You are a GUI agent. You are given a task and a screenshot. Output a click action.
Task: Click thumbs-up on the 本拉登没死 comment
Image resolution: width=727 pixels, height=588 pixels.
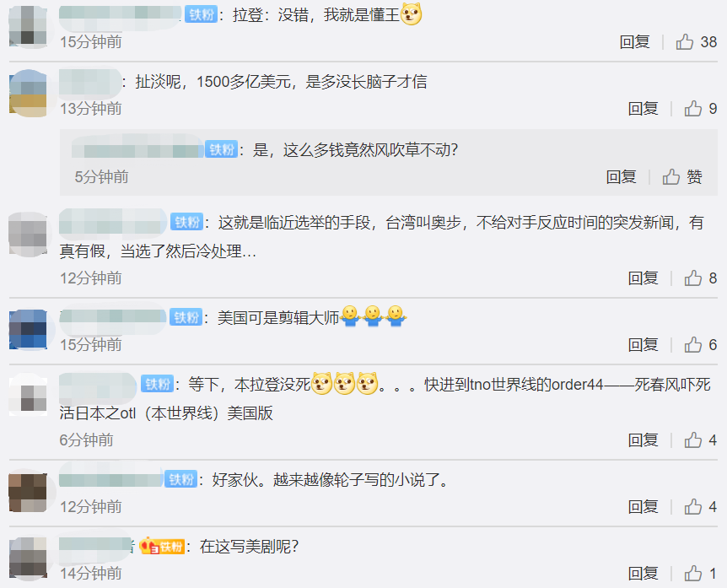click(x=692, y=440)
